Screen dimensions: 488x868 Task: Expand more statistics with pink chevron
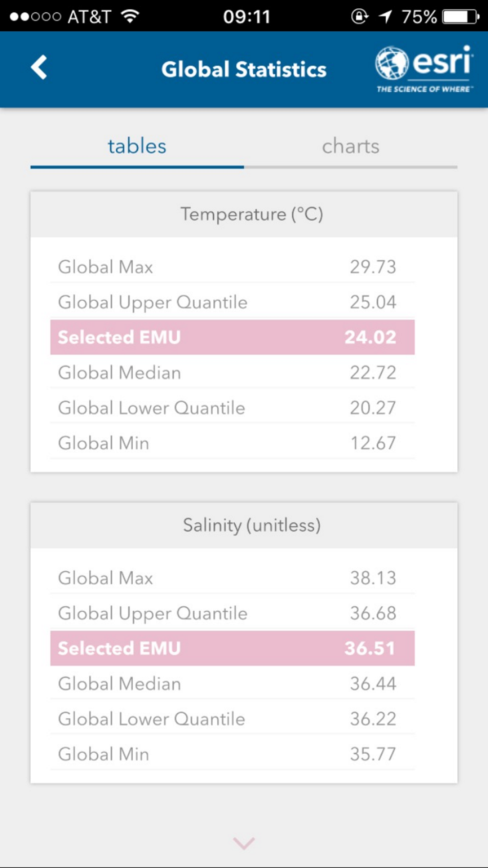(x=244, y=843)
